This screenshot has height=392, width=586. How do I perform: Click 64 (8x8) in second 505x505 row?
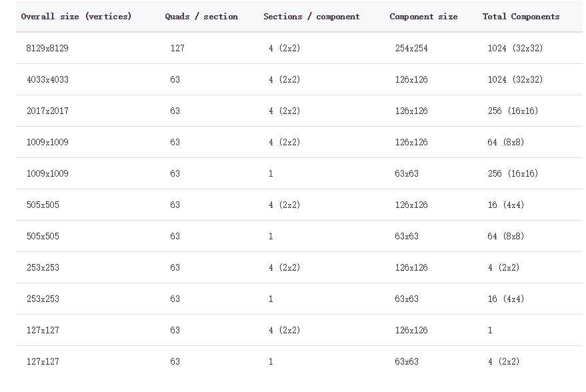click(x=505, y=237)
